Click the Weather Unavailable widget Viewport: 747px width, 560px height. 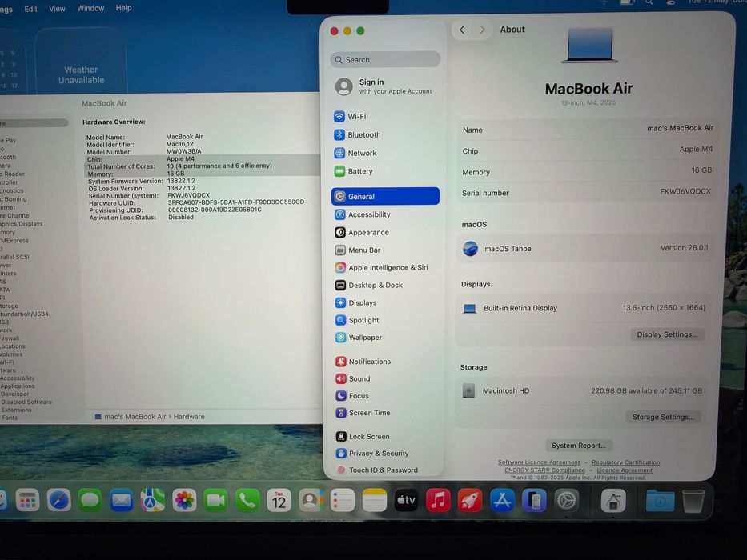click(81, 62)
